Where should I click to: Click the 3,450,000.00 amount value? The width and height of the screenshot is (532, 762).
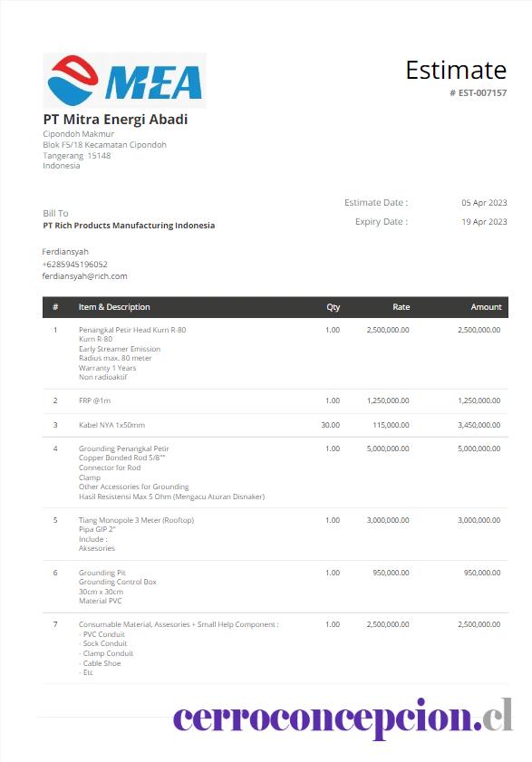point(479,425)
